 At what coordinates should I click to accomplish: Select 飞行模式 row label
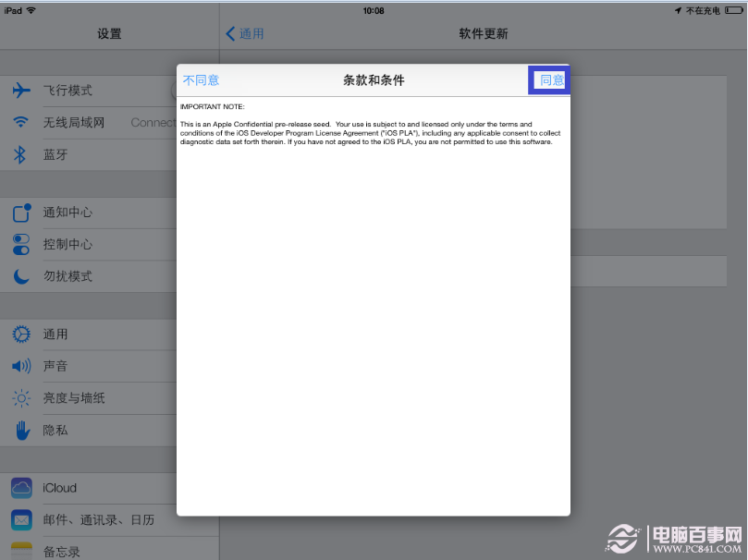tap(67, 90)
